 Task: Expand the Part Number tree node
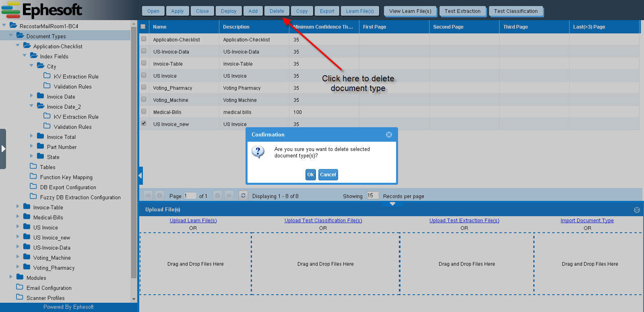coord(31,146)
